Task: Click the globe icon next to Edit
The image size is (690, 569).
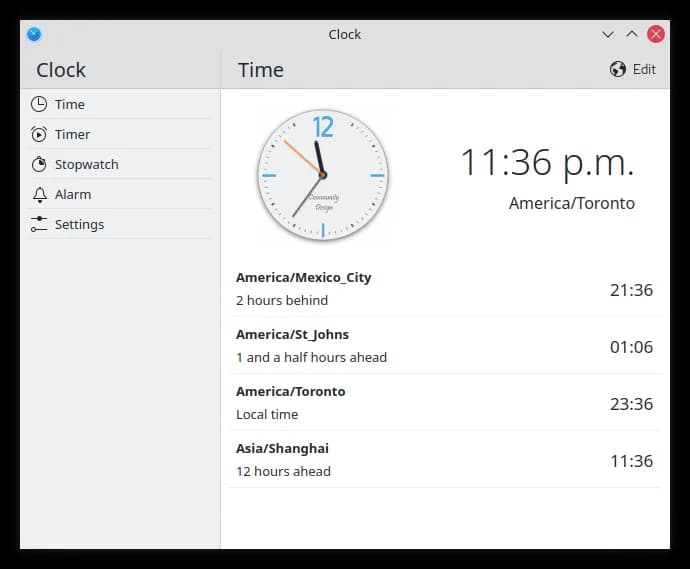Action: 618,69
